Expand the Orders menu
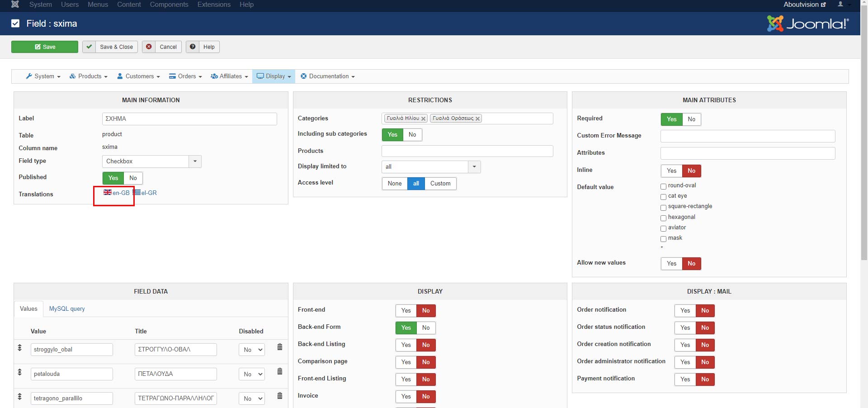The image size is (868, 408). click(x=185, y=76)
